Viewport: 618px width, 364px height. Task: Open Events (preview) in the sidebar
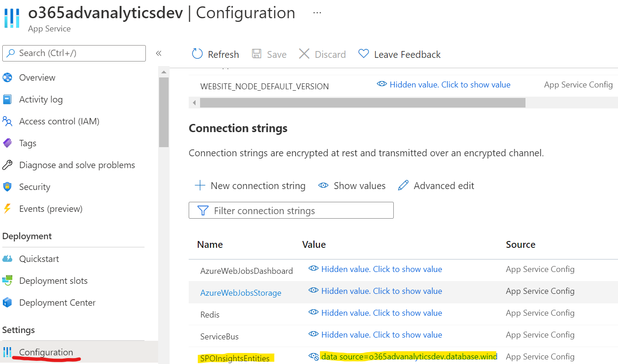(51, 209)
